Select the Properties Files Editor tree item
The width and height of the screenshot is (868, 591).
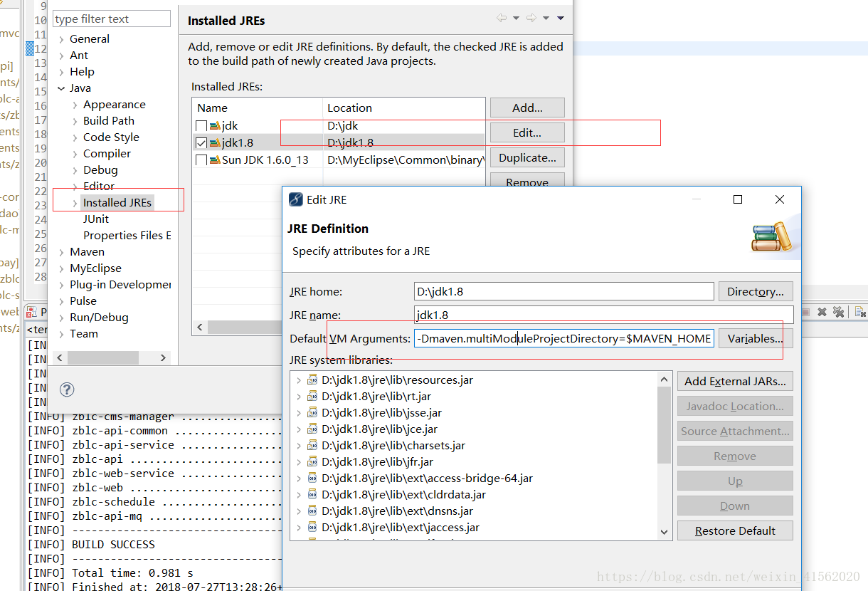point(127,236)
